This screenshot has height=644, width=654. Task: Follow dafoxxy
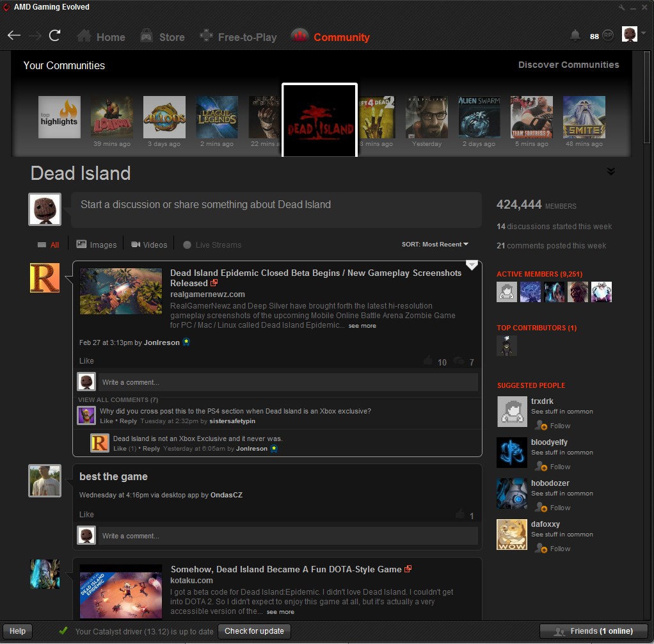[554, 549]
